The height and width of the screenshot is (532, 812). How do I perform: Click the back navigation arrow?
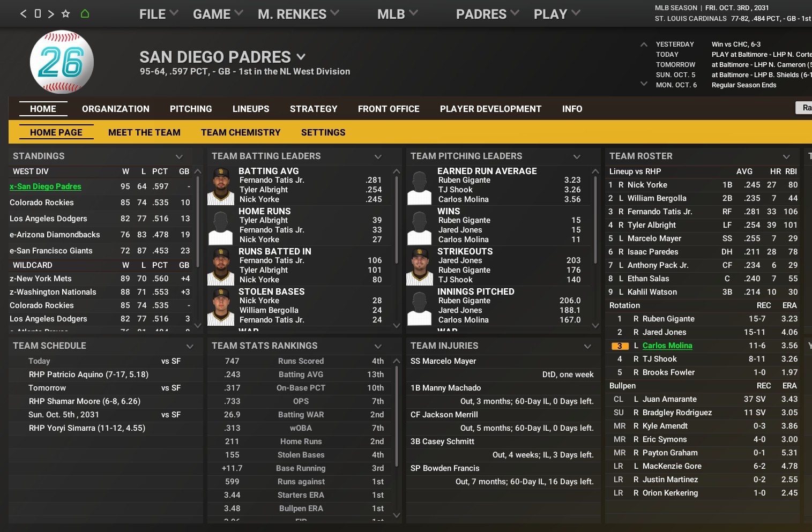pyautogui.click(x=23, y=14)
